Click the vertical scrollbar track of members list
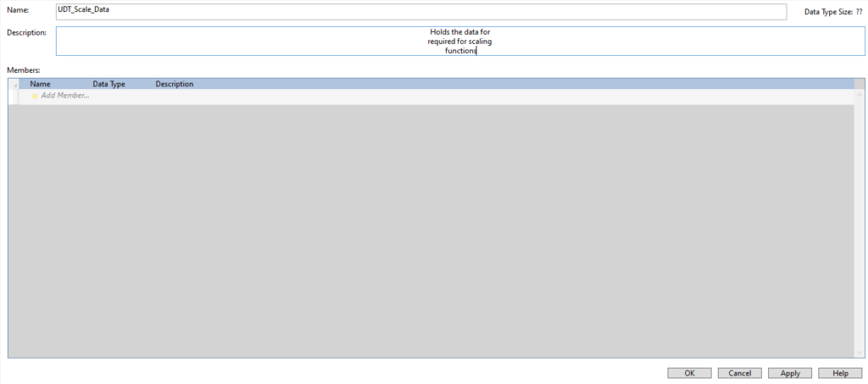This screenshot has height=384, width=868. tap(860, 220)
